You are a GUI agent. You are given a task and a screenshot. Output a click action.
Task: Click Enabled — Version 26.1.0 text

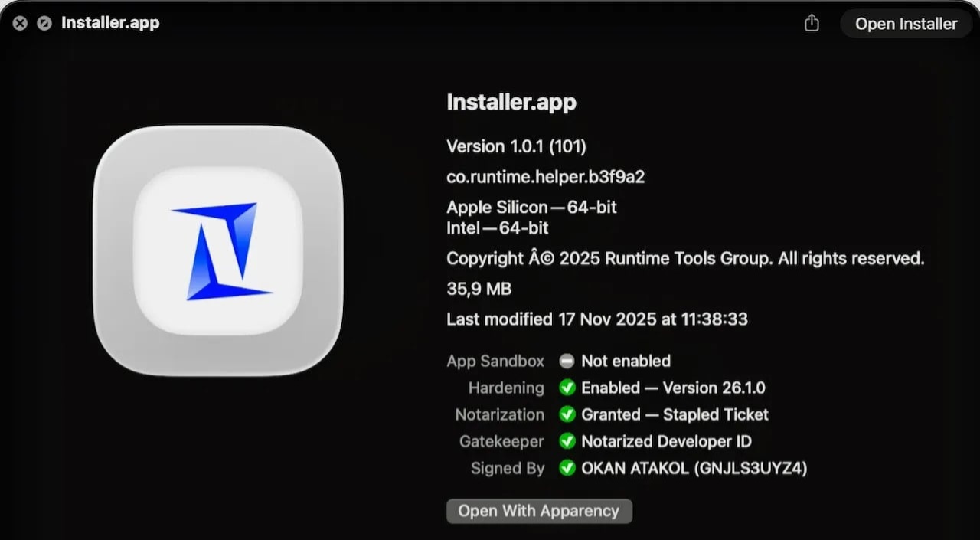[x=674, y=388]
